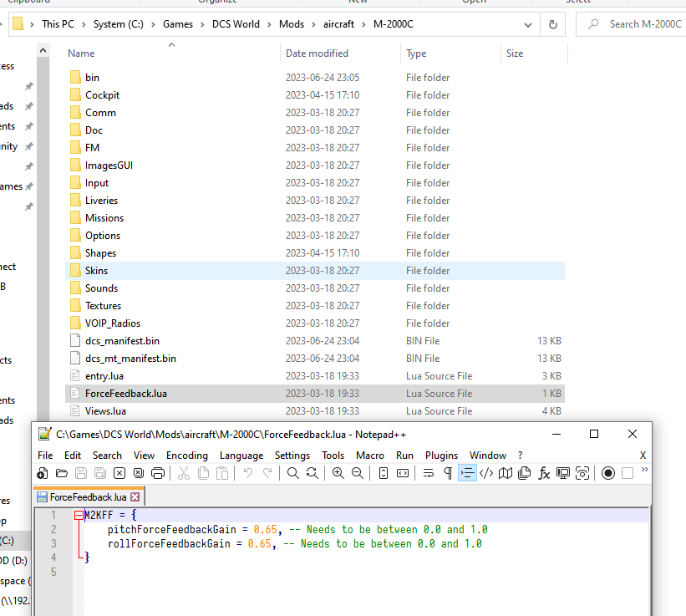Expand chevron after Games breadcrumb
The width and height of the screenshot is (686, 616).
(x=202, y=24)
